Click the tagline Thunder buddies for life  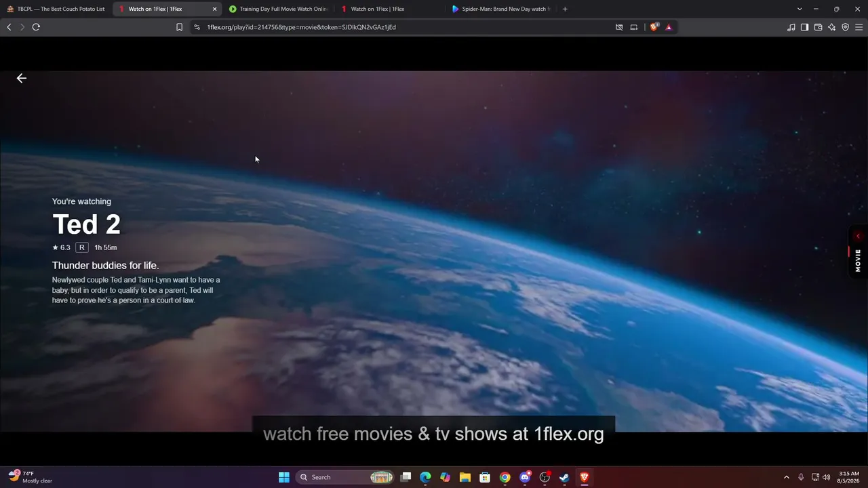(106, 266)
